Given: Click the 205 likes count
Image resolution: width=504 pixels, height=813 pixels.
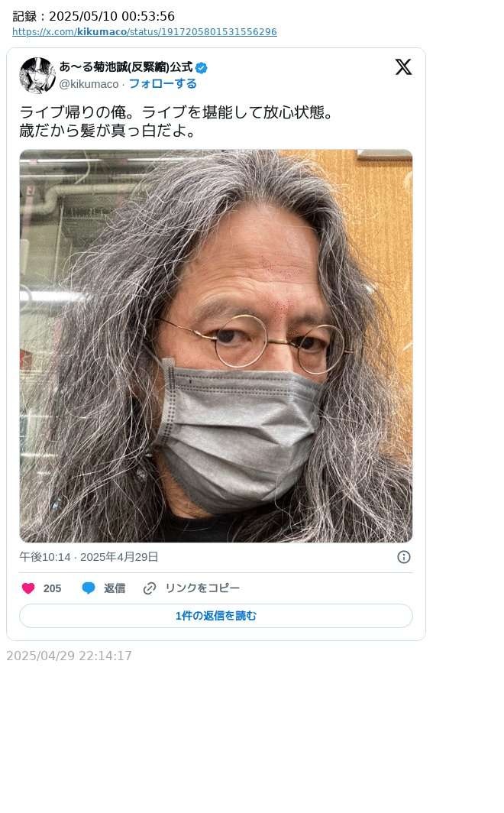Looking at the screenshot, I should click(x=53, y=588).
